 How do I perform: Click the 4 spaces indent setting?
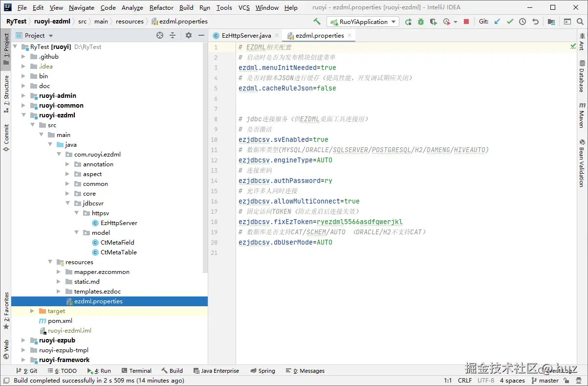[512, 380]
